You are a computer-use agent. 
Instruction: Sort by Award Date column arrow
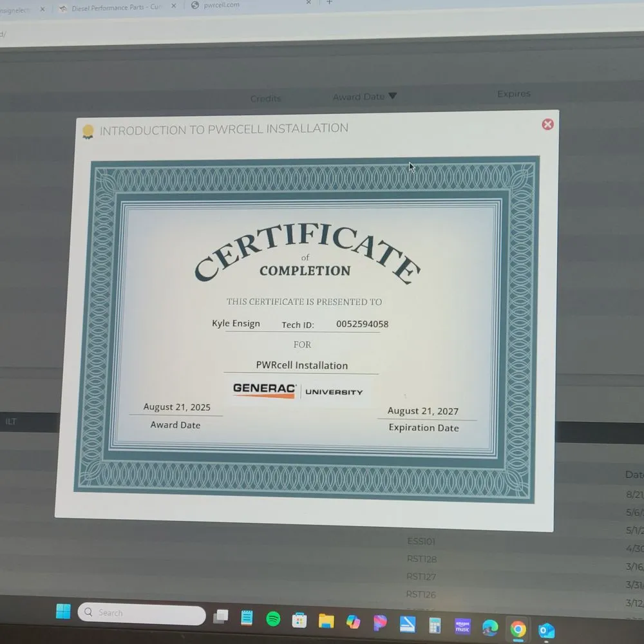(392, 97)
